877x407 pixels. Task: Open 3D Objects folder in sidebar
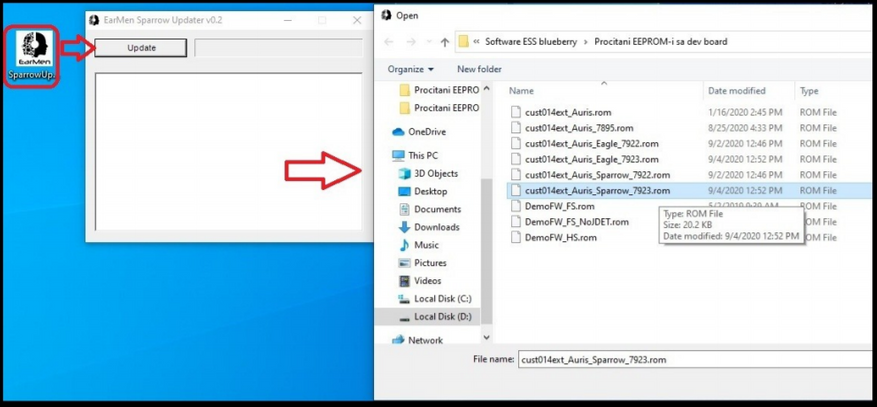[435, 174]
